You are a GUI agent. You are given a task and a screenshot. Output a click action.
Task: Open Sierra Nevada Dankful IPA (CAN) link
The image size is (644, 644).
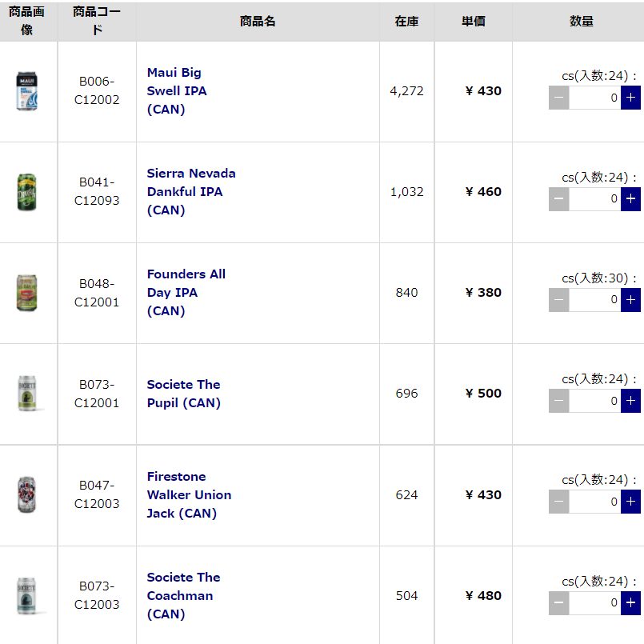coord(191,191)
